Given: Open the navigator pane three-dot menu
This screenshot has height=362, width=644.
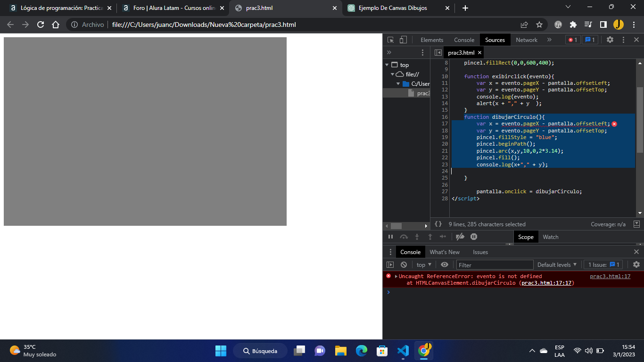Looking at the screenshot, I should click(x=423, y=52).
